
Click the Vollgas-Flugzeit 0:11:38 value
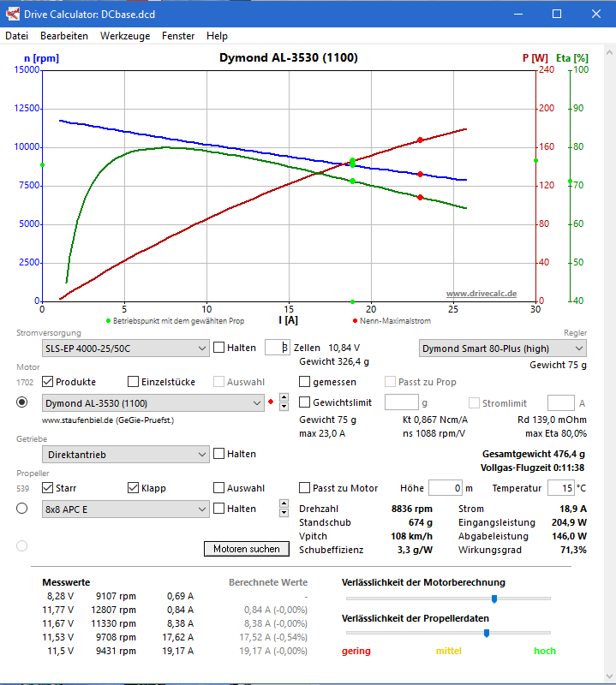533,468
